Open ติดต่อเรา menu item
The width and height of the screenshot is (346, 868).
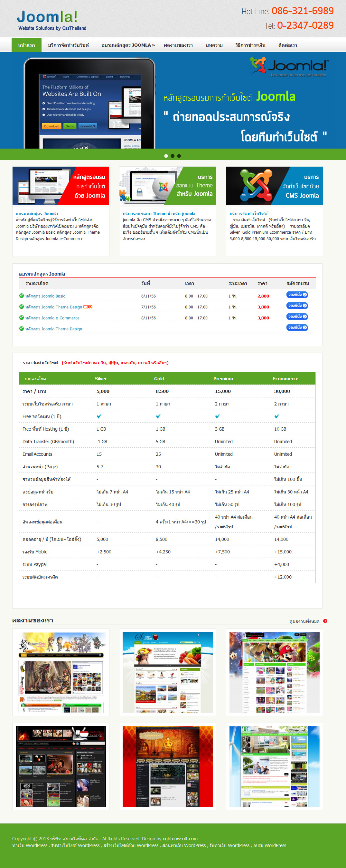point(287,45)
